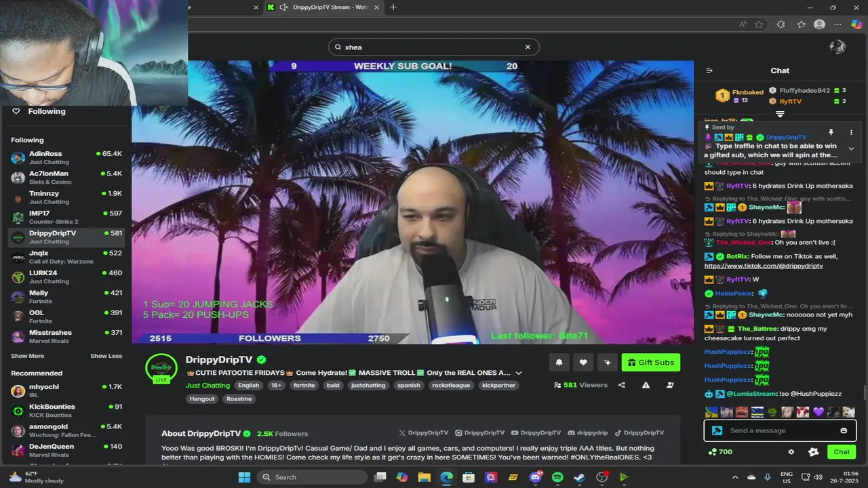Clear the xhea search with X
This screenshot has height=488, width=868.
tap(528, 47)
